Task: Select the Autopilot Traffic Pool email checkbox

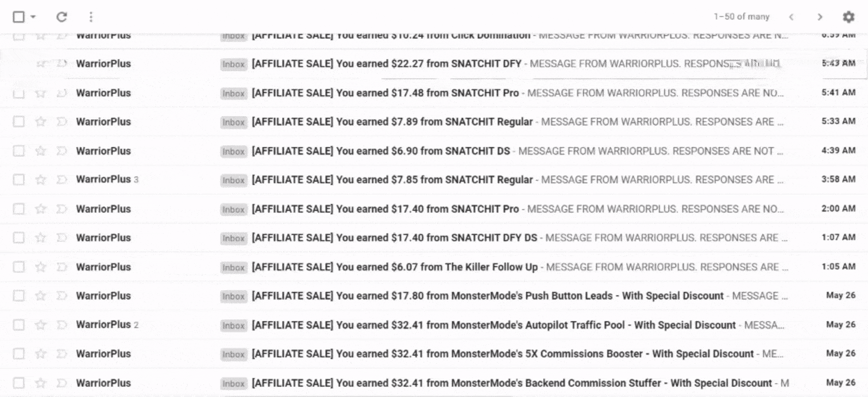Action: coord(19,325)
